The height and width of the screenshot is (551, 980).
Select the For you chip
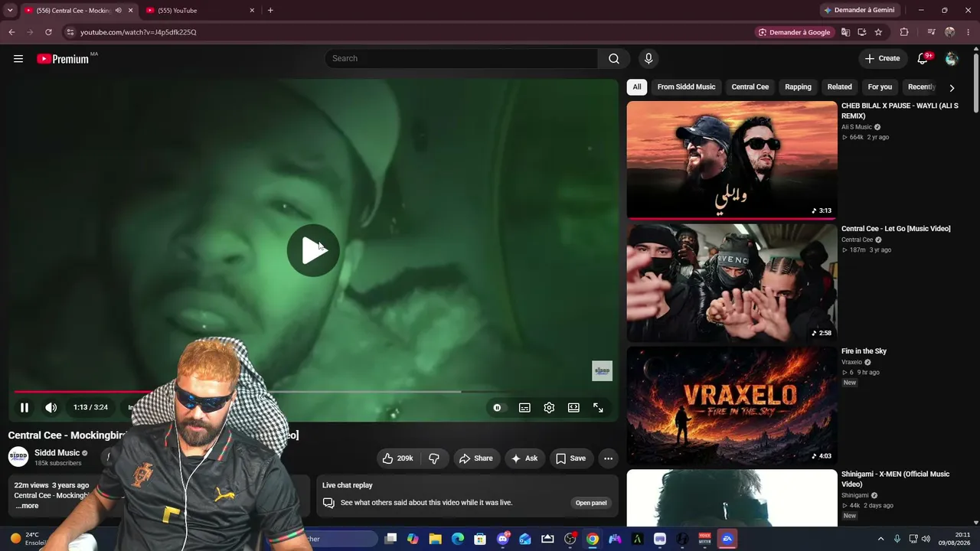880,86
